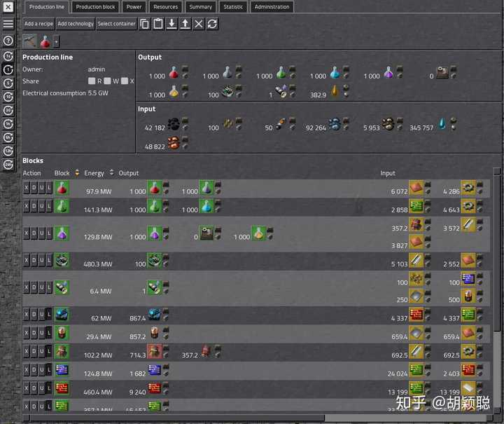
Task: Switch to the Power tab
Action: [134, 7]
